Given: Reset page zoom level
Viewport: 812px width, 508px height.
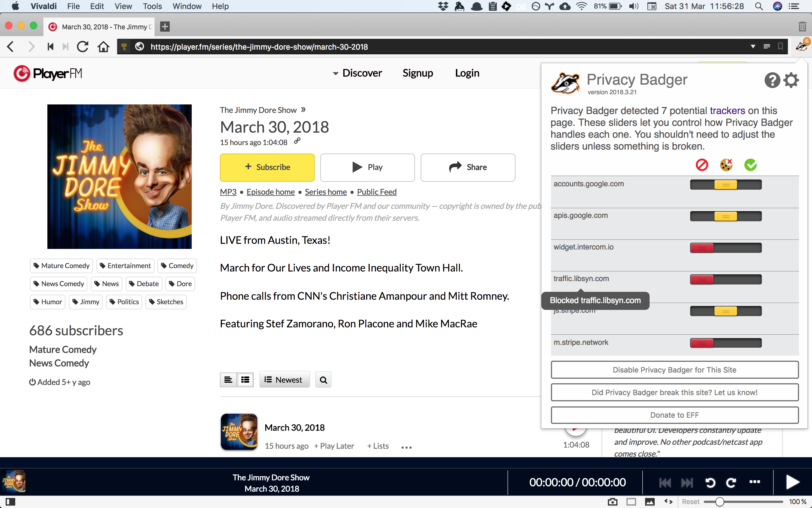Looking at the screenshot, I should pyautogui.click(x=690, y=502).
